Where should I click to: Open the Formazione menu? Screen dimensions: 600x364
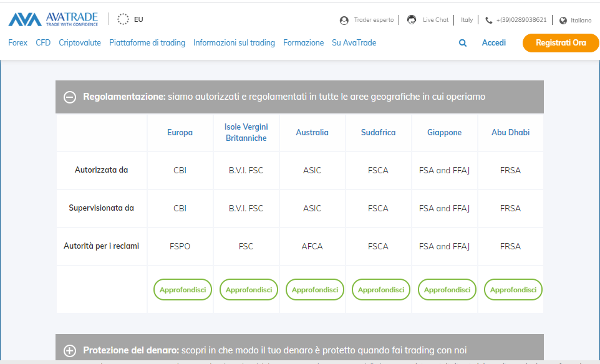(304, 43)
